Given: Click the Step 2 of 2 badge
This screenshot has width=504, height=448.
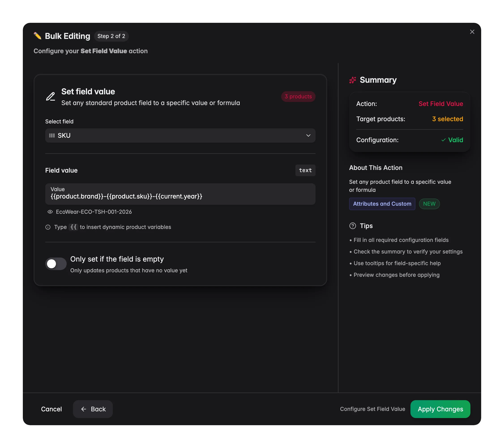Looking at the screenshot, I should pos(111,36).
